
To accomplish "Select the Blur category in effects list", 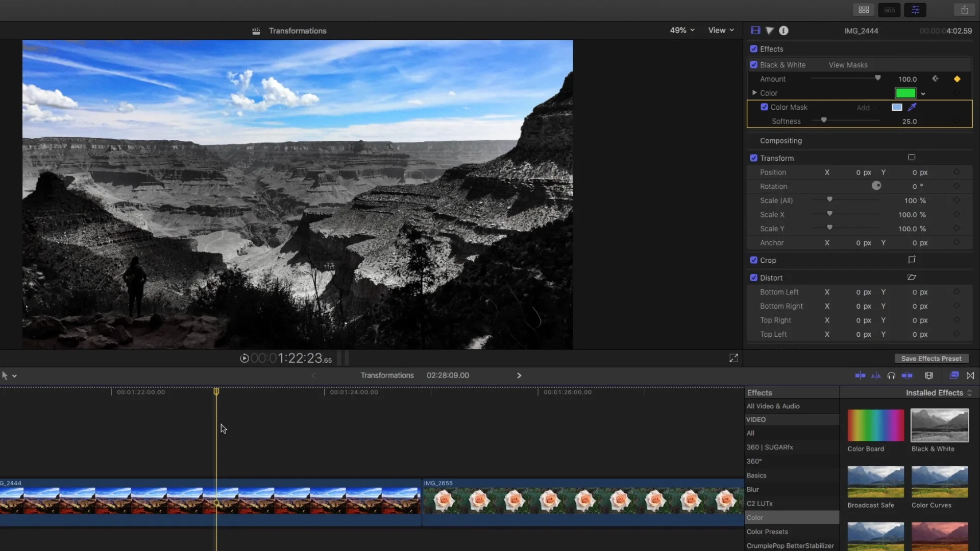I will 752,489.
